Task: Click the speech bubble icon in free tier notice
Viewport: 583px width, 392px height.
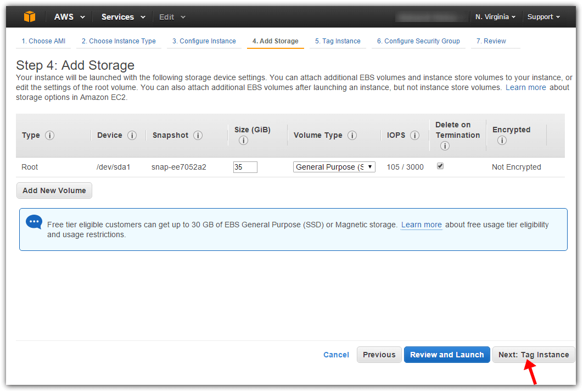Action: coord(34,222)
